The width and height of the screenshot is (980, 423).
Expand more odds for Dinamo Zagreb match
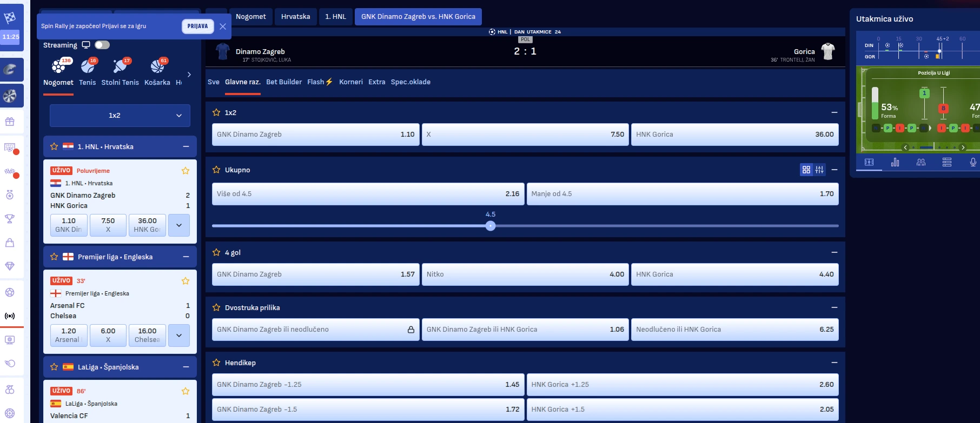click(179, 225)
